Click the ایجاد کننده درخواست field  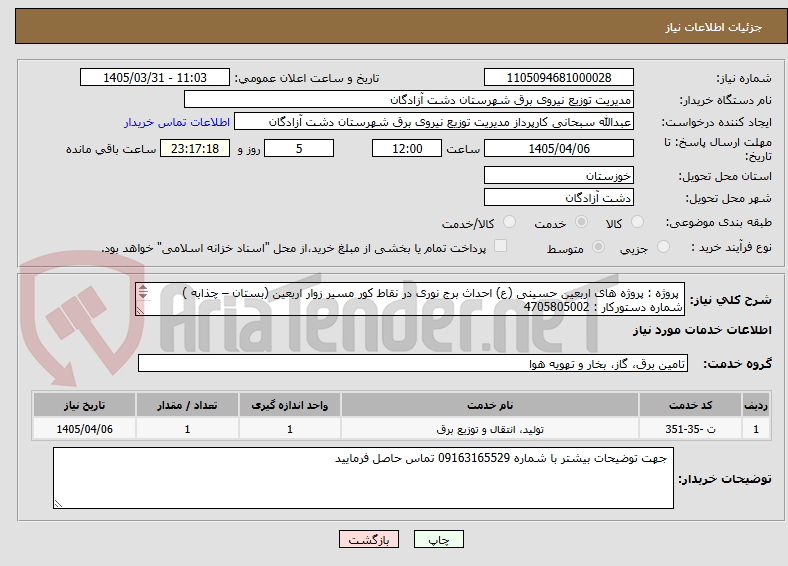tap(434, 122)
